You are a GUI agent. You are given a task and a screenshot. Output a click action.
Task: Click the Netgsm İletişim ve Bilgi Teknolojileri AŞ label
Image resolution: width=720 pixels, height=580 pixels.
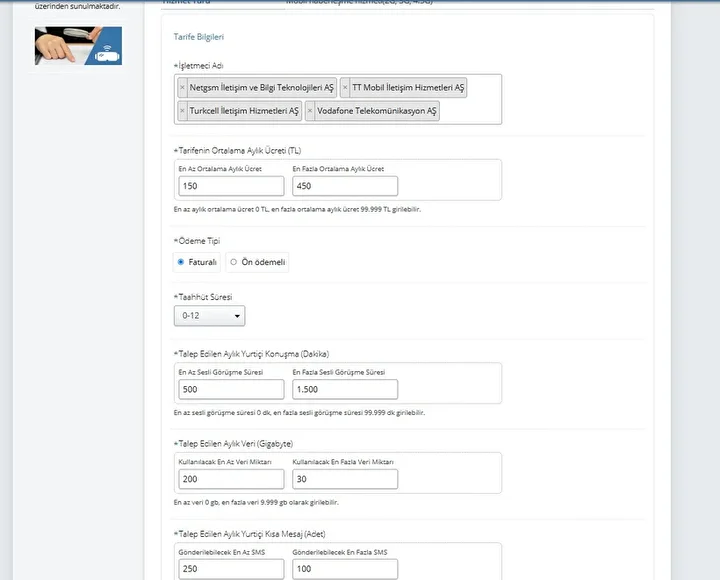262,88
